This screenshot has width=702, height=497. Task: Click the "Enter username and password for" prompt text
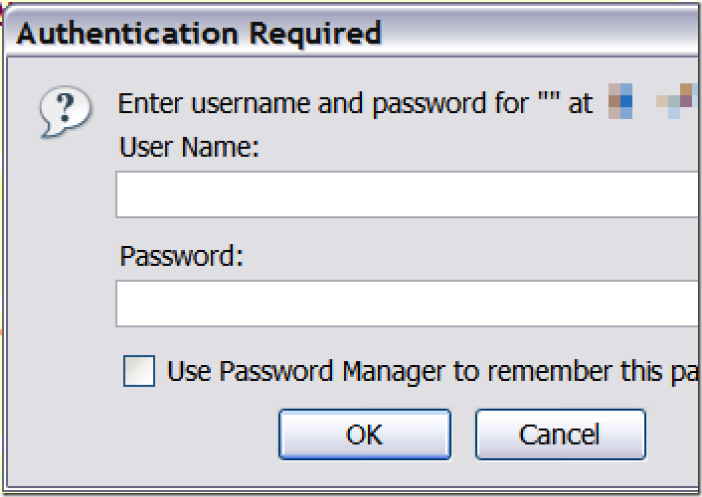[x=323, y=104]
